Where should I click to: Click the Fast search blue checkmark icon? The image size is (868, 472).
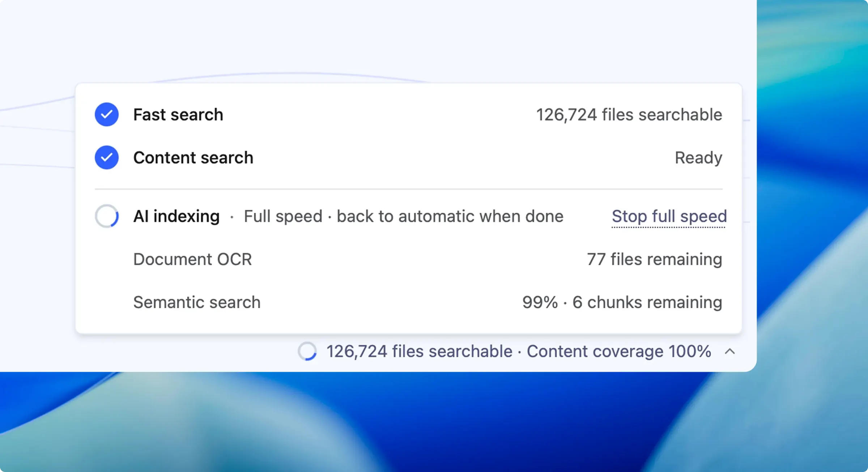point(107,115)
